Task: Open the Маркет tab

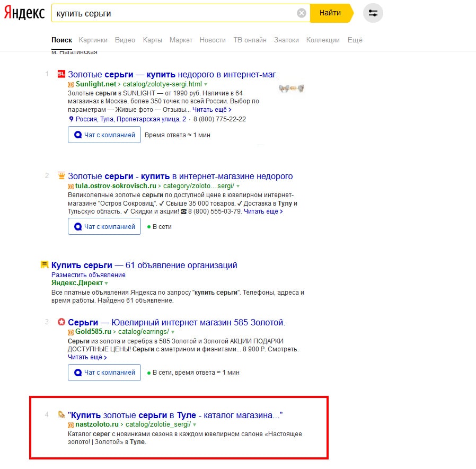Action: 181,40
